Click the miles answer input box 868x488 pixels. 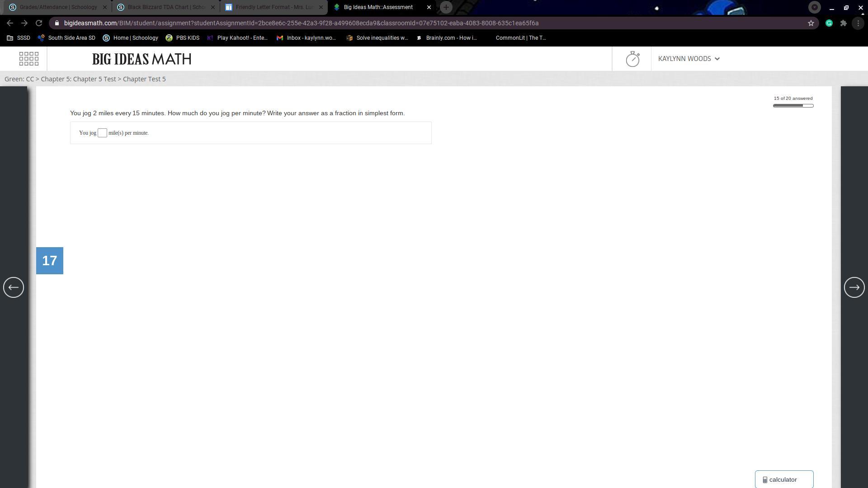(x=102, y=133)
